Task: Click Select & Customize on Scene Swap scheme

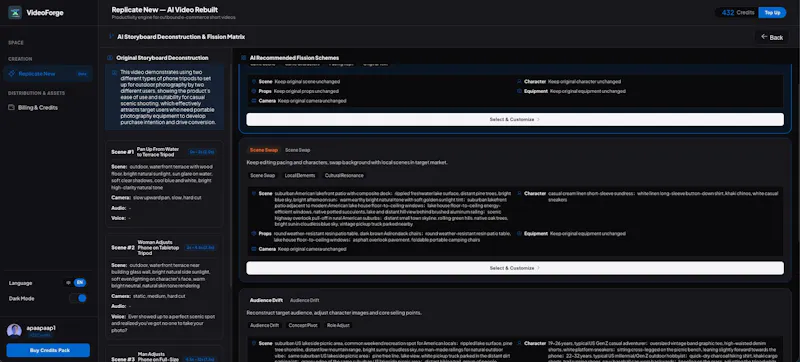Action: pos(515,268)
